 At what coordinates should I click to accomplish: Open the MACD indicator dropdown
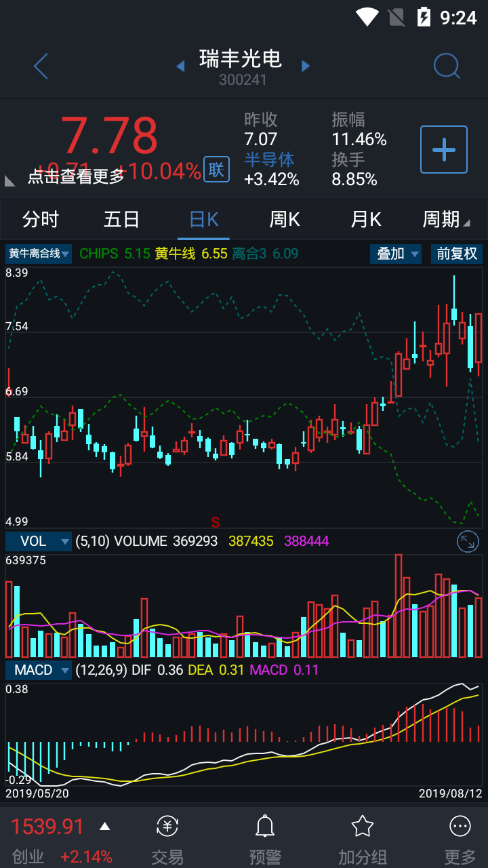coord(39,670)
